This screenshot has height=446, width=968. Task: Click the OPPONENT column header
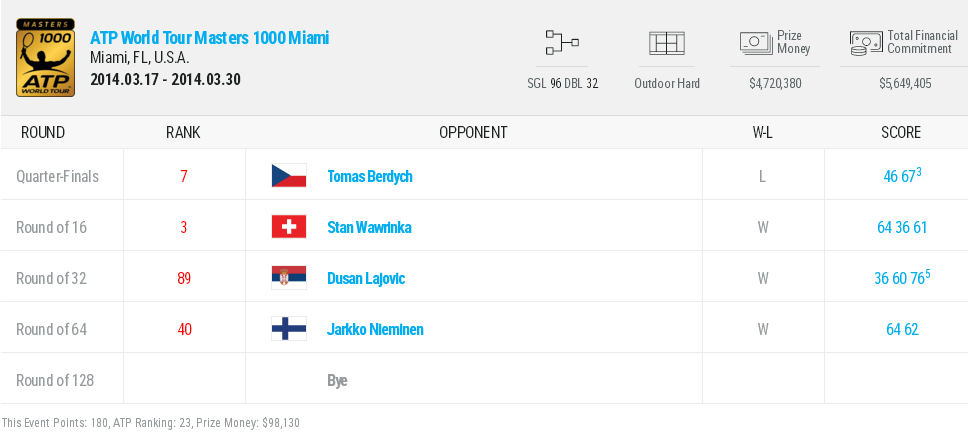(x=473, y=132)
